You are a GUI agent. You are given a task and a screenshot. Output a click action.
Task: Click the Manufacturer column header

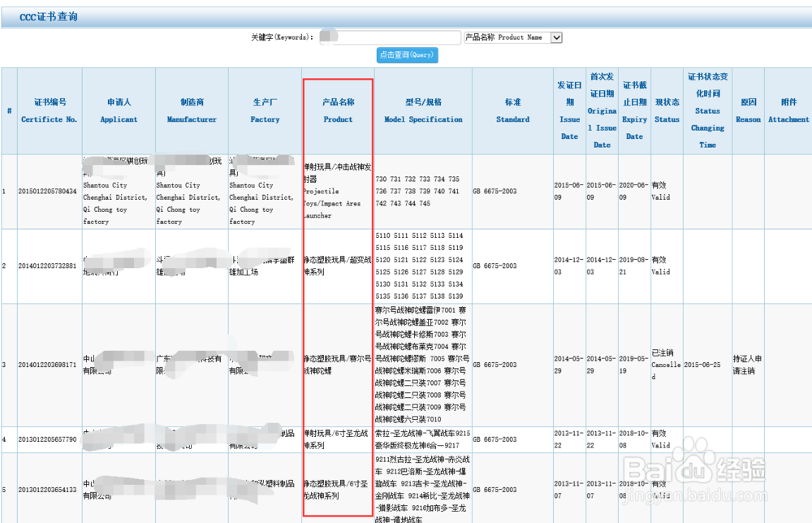[192, 110]
